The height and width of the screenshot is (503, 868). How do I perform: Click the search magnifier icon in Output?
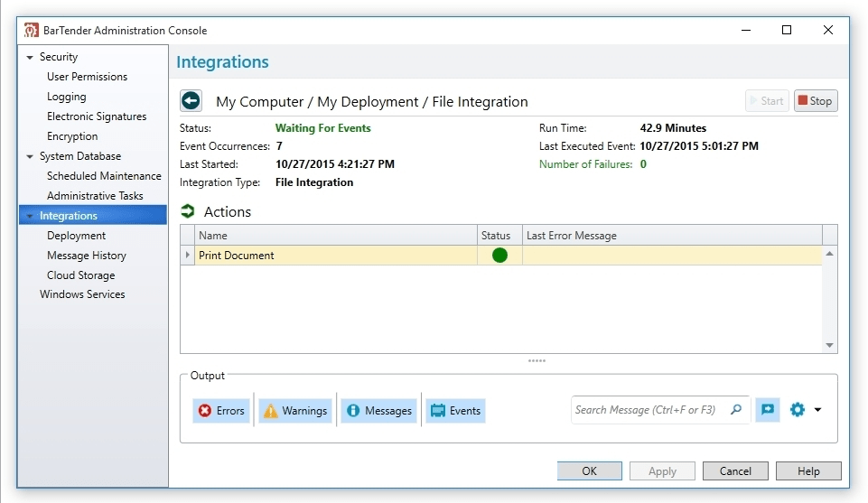coord(736,409)
